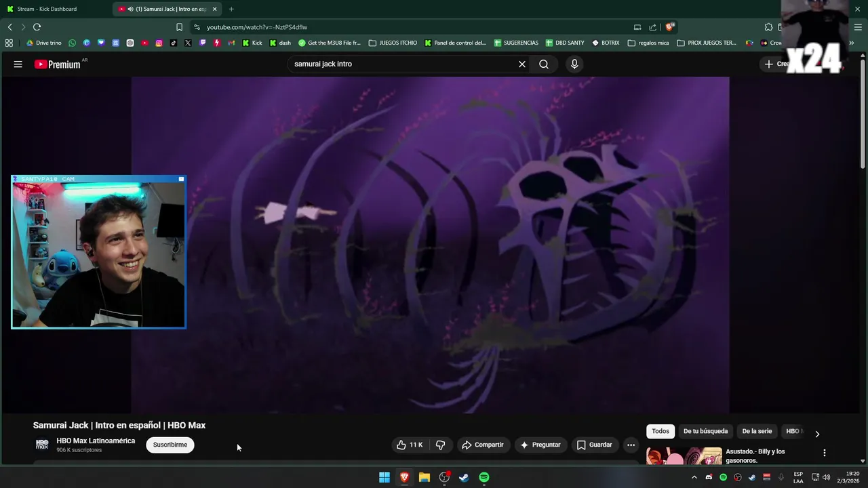Open the Preguntar ask feature
The width and height of the screenshot is (868, 488).
pos(540,445)
